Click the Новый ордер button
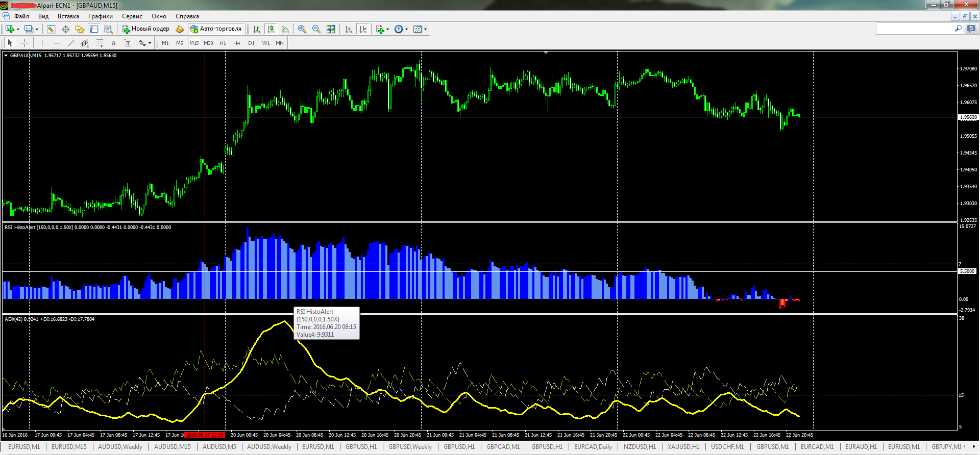 click(145, 29)
